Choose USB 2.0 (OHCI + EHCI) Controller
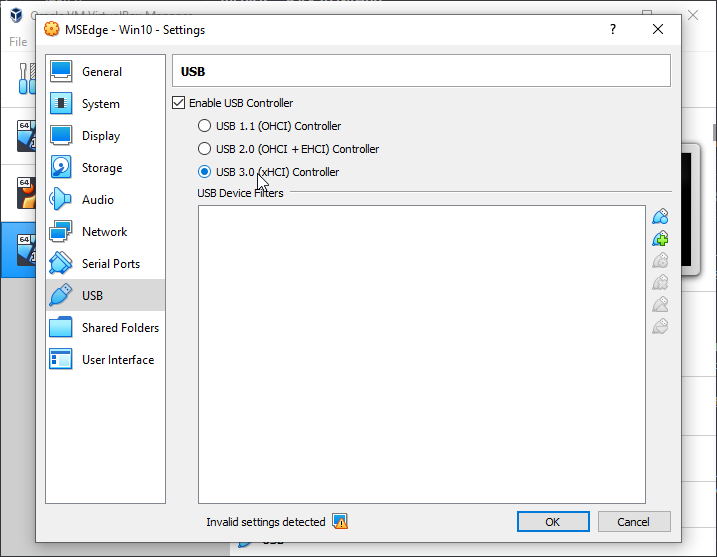Screen dimensions: 717x557 (205, 149)
